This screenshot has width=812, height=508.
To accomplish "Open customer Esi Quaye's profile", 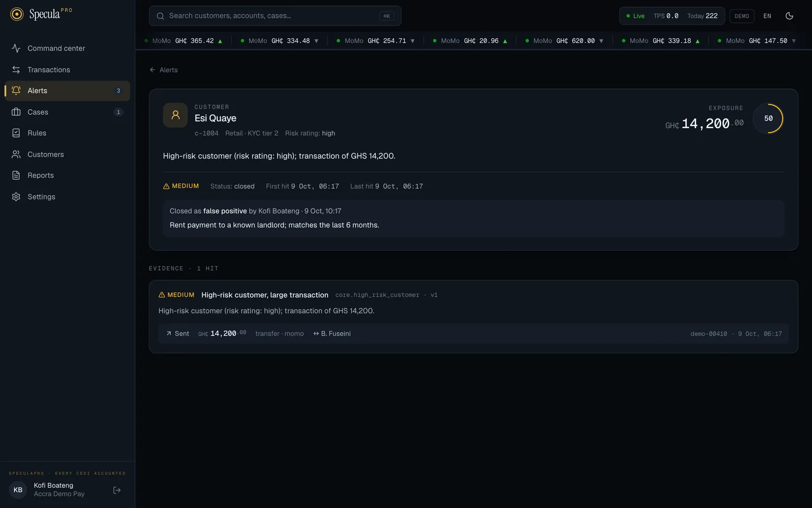I will (215, 118).
